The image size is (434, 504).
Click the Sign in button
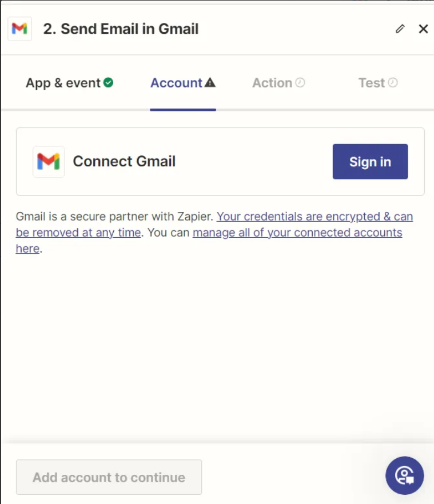(x=371, y=162)
